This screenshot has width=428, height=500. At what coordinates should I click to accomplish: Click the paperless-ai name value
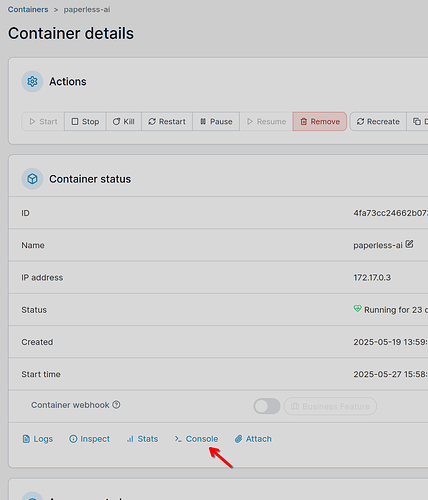pyautogui.click(x=378, y=245)
